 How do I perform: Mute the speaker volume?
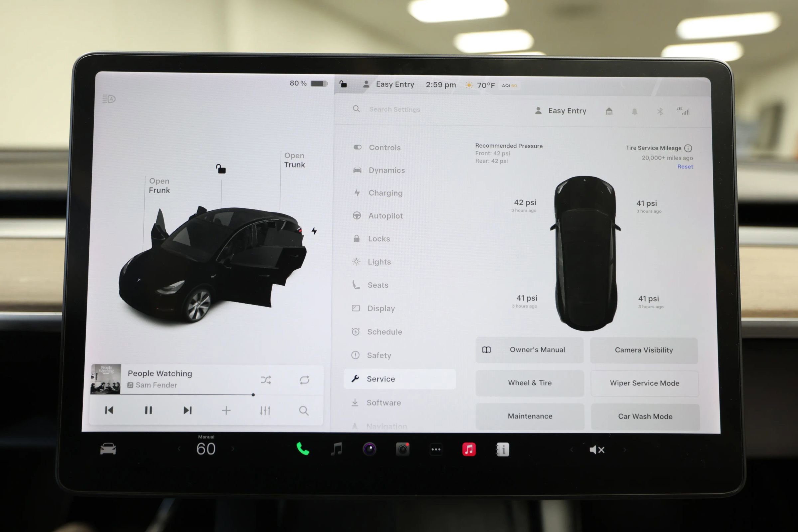tap(597, 450)
